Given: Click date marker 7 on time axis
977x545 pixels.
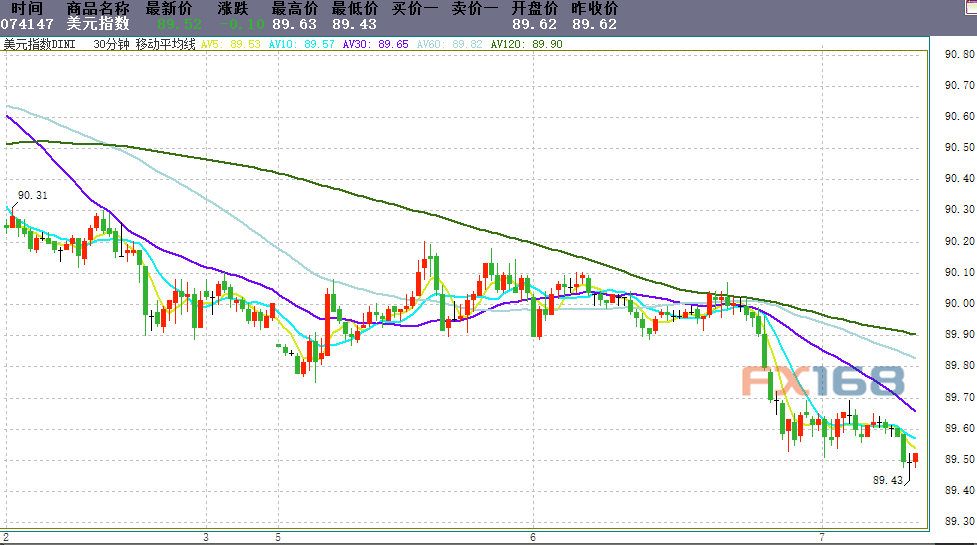Looking at the screenshot, I should pos(822,538).
